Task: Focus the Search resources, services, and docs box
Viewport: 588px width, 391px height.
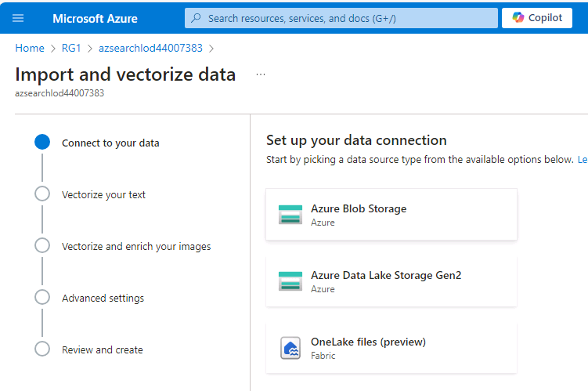Action: pos(341,18)
